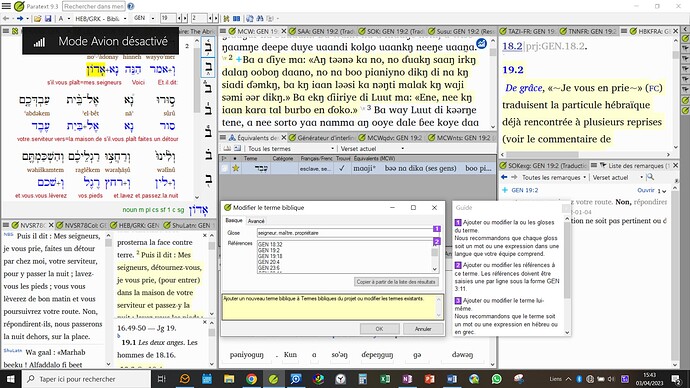The image size is (690, 388).
Task: Go forward with the blue arrow
Action: coord(20,18)
